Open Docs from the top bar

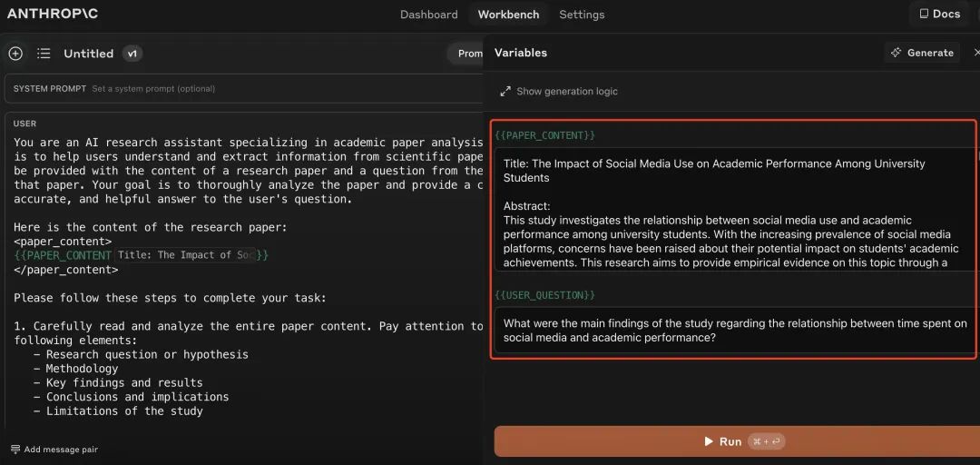pos(939,14)
